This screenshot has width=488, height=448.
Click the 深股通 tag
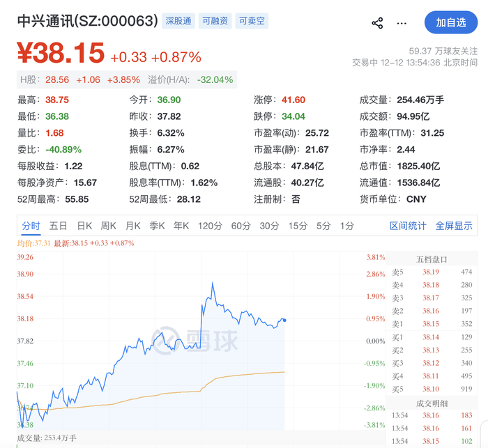pos(178,21)
